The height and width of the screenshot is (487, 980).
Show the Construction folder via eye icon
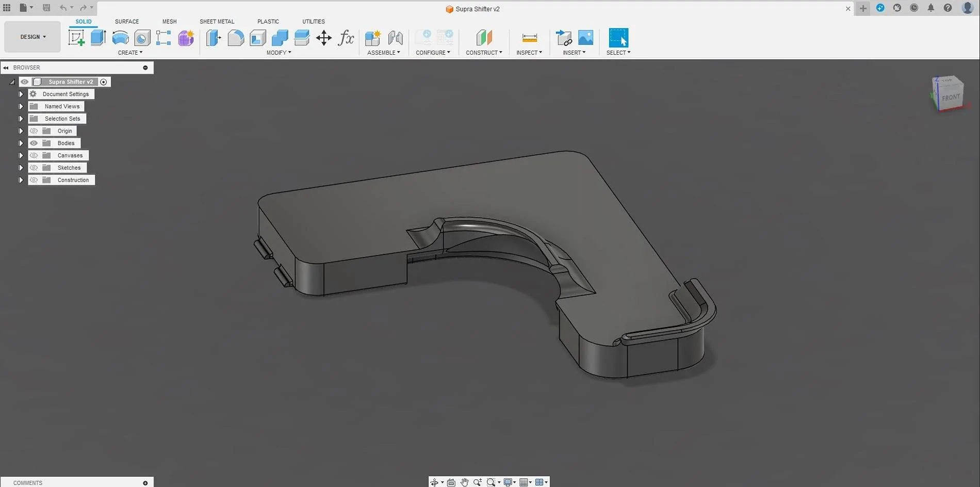point(34,180)
